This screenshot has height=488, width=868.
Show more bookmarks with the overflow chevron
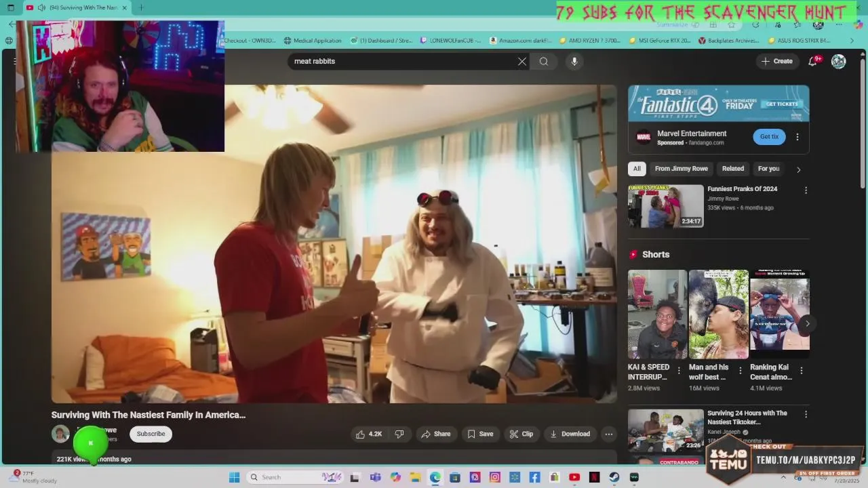[852, 41]
